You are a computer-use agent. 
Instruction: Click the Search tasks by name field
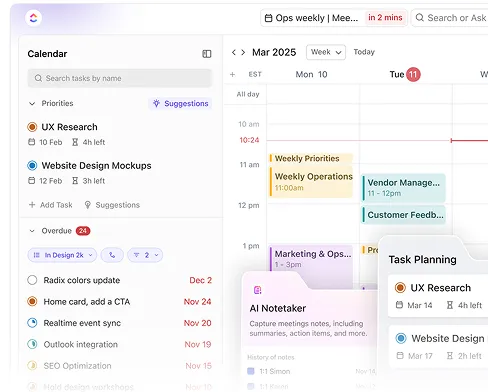tap(120, 78)
